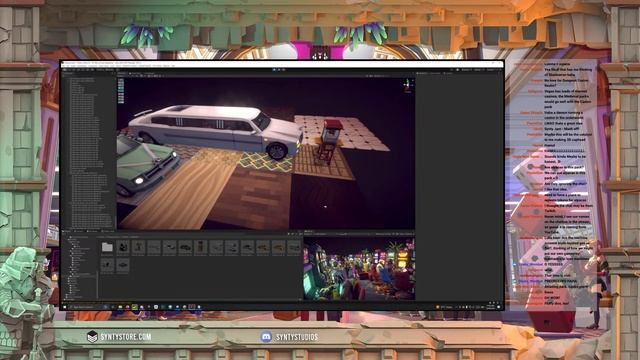Click the taskbar clock
Screen dimensions: 640x360
tap(491, 307)
